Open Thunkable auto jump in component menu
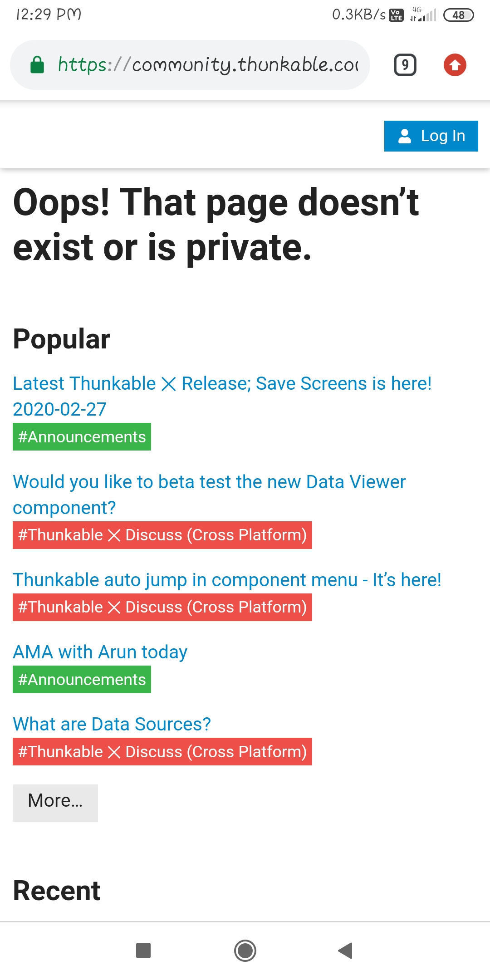 point(227,580)
